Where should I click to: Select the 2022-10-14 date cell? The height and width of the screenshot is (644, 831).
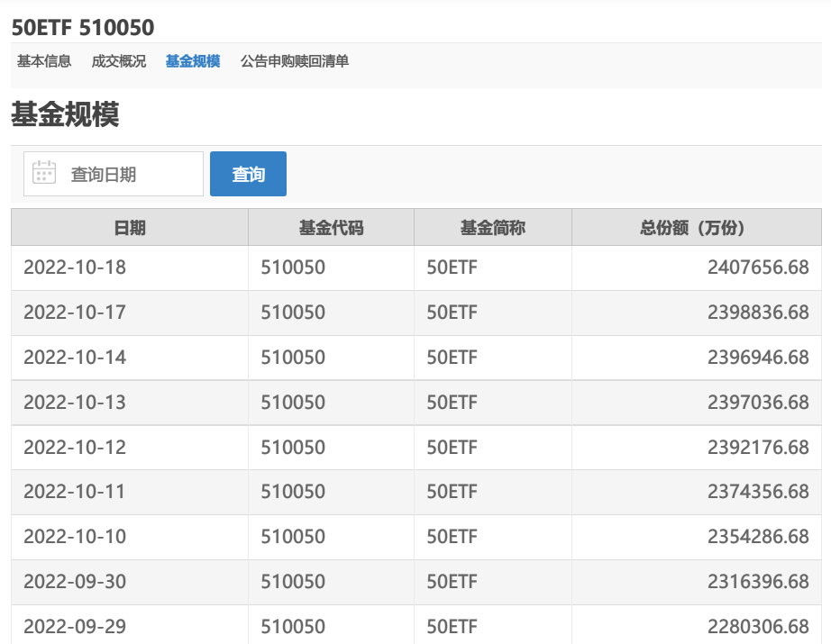tap(75, 358)
